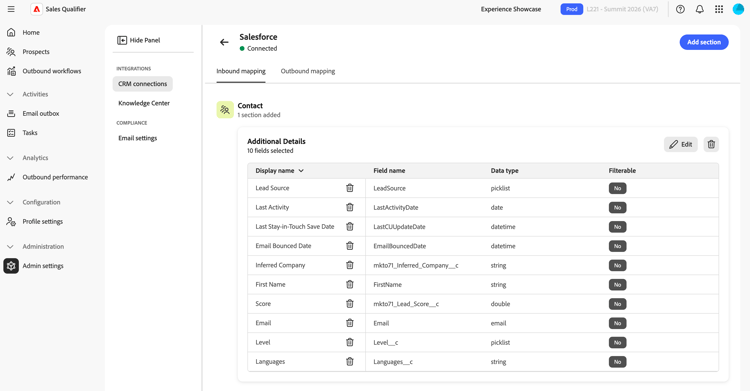This screenshot has width=750, height=391.
Task: Toggle Filterable No for Languages row
Action: (618, 362)
